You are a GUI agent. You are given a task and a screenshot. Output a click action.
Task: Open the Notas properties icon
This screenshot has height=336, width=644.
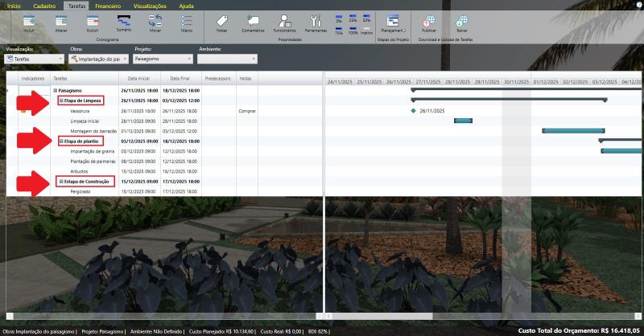(x=221, y=22)
